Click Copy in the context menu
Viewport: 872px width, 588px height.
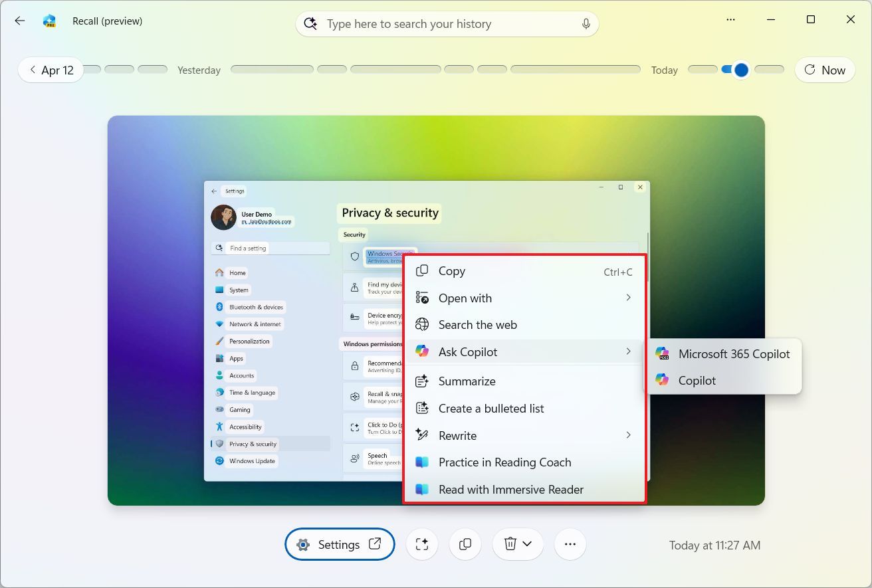tap(452, 271)
